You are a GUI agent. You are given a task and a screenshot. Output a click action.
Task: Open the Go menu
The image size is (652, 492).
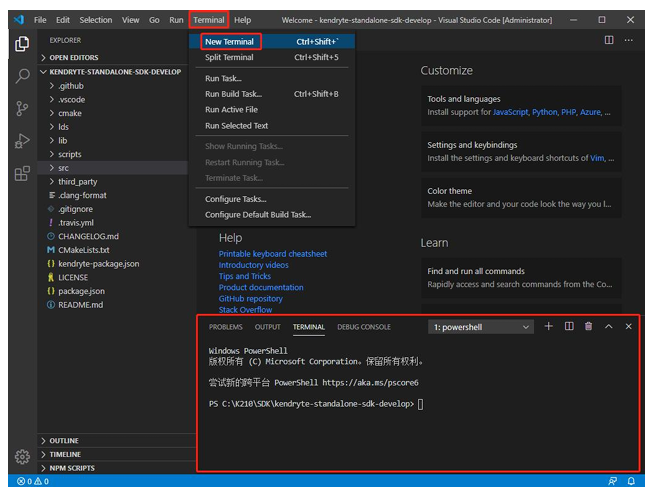coord(154,20)
